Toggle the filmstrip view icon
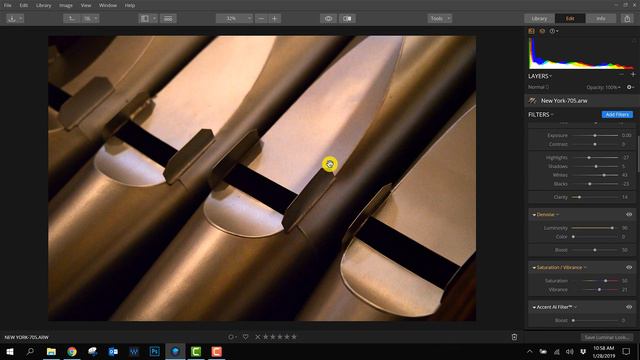This screenshot has width=640, height=360. [168, 18]
